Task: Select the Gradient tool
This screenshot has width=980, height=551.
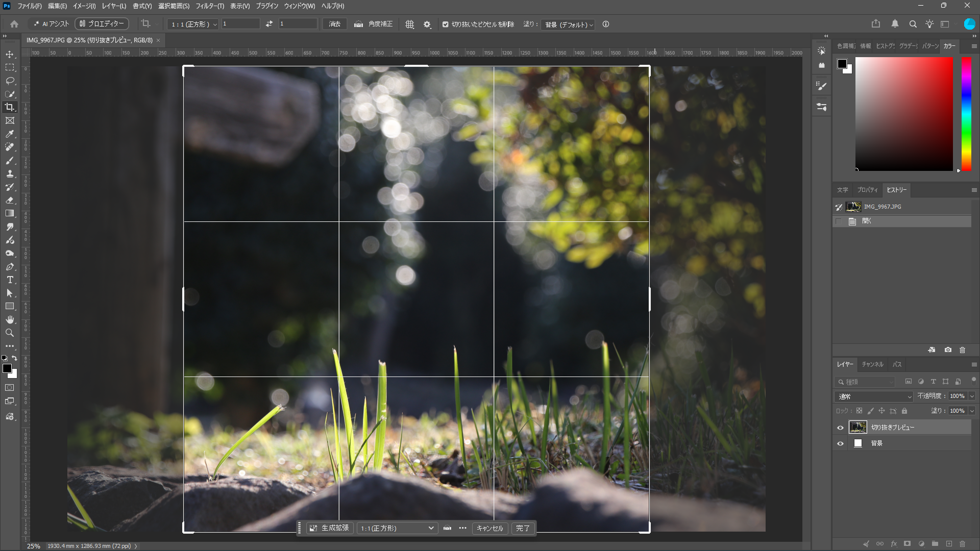Action: click(x=10, y=213)
